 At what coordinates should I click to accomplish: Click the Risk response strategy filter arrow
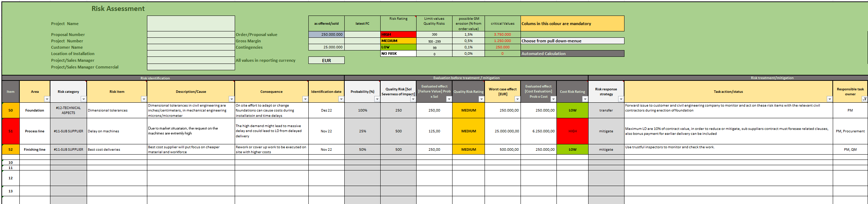(x=621, y=99)
